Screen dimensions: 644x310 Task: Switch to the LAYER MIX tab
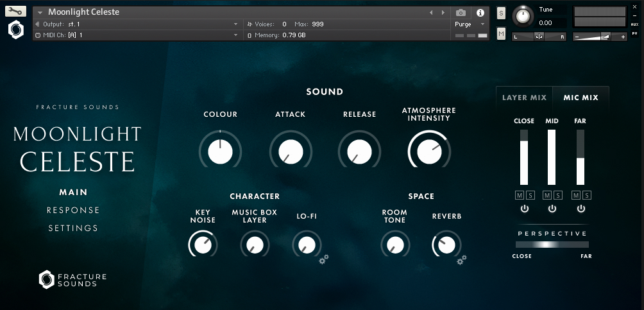525,98
